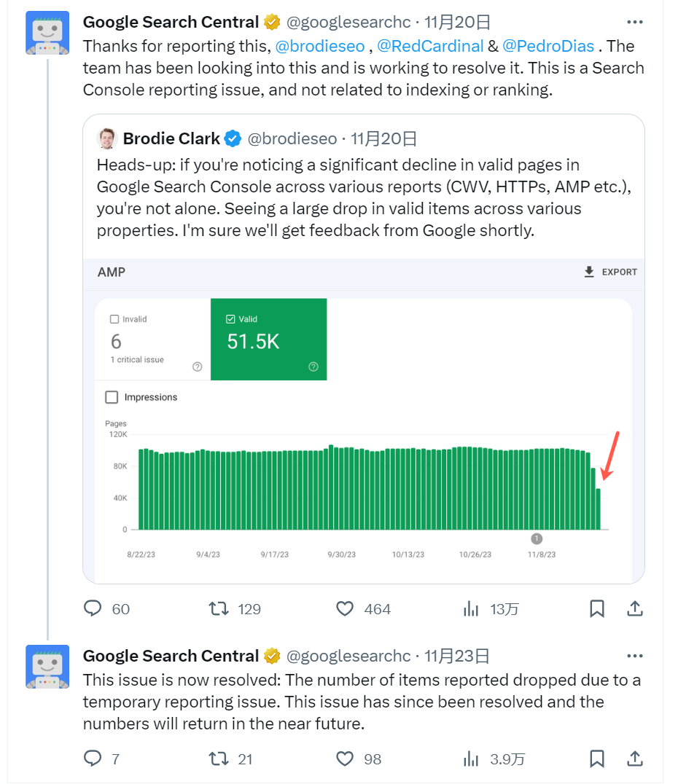The image size is (678, 784).
Task: Open the @brodieseo mention link
Action: click(x=319, y=46)
